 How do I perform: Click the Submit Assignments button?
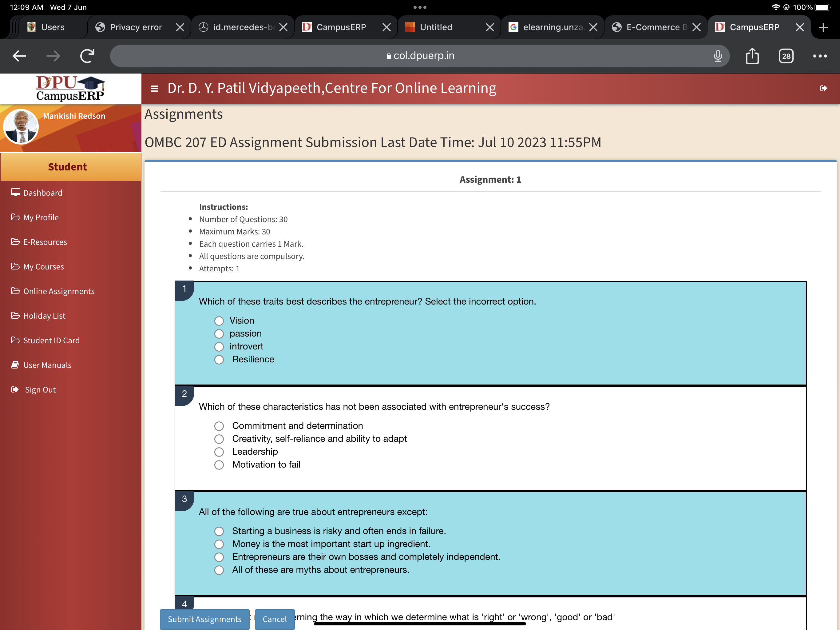204,619
